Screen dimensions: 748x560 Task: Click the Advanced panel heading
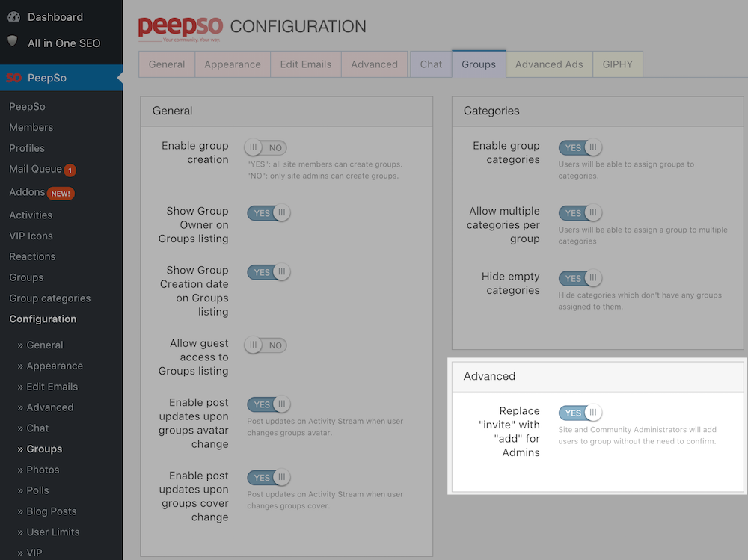click(x=489, y=376)
